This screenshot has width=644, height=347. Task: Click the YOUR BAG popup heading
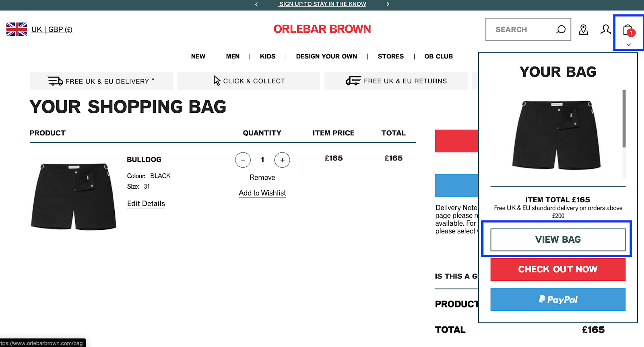coord(558,72)
